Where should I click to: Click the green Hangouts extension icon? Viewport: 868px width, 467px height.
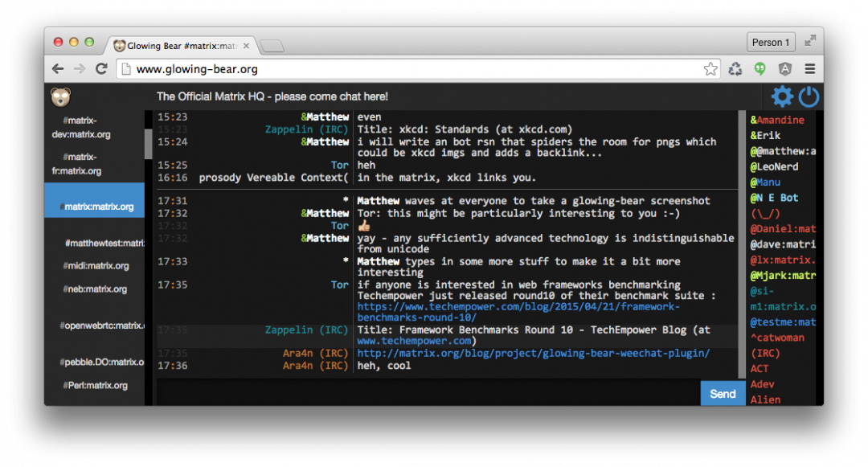(x=759, y=69)
